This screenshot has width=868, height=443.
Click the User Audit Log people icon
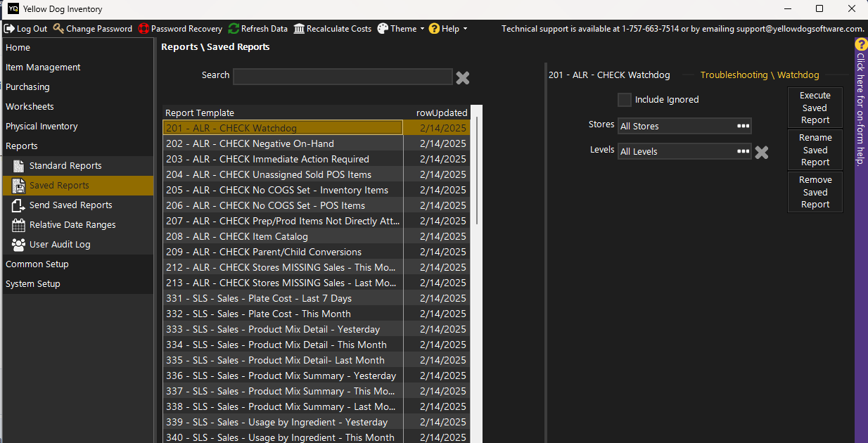pos(18,245)
